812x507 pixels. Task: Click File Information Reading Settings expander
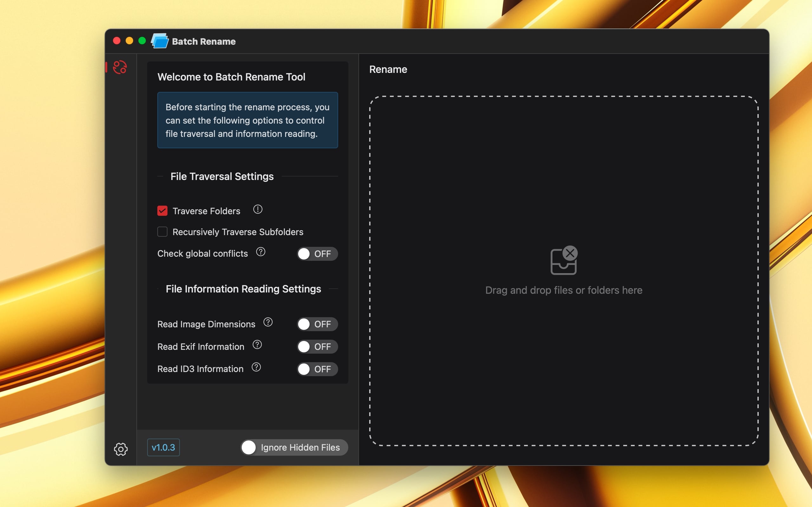[x=244, y=289]
